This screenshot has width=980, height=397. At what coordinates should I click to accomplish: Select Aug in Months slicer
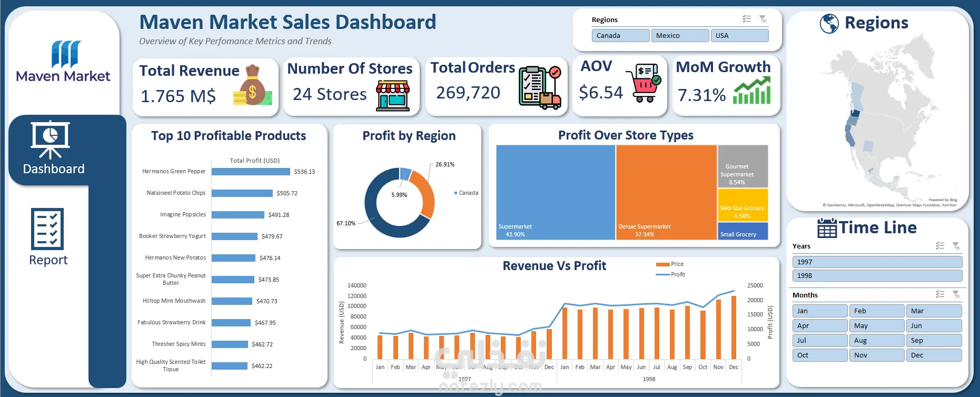tap(876, 340)
